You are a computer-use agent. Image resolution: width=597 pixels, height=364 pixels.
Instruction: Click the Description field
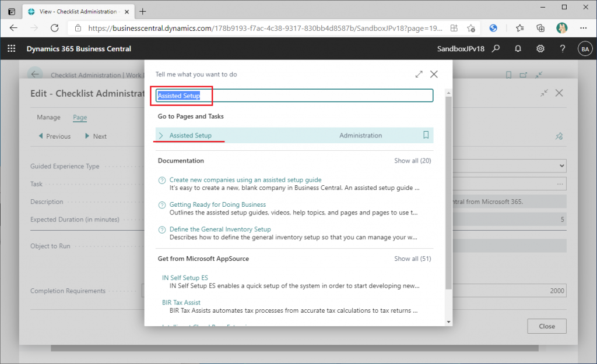(510, 202)
